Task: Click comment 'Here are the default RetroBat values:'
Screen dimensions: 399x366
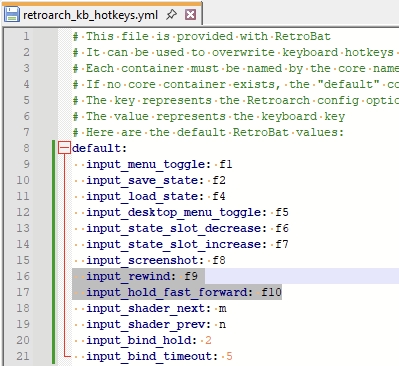Action: tap(208, 132)
